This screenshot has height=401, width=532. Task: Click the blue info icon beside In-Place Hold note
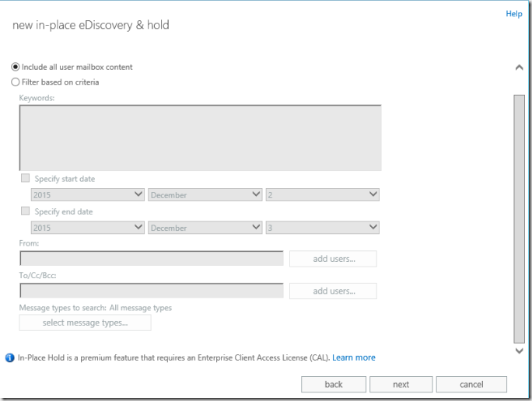[10, 358]
